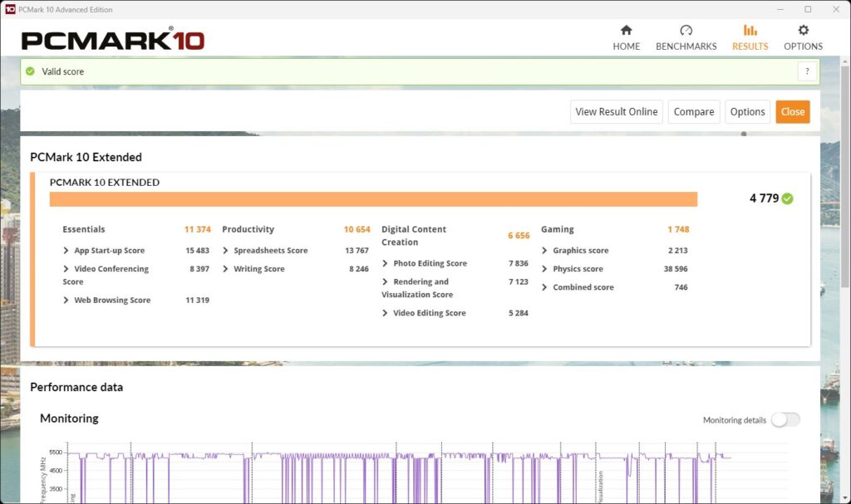Expand Spreadsheets Score
Image resolution: width=851 pixels, height=504 pixels.
click(225, 250)
